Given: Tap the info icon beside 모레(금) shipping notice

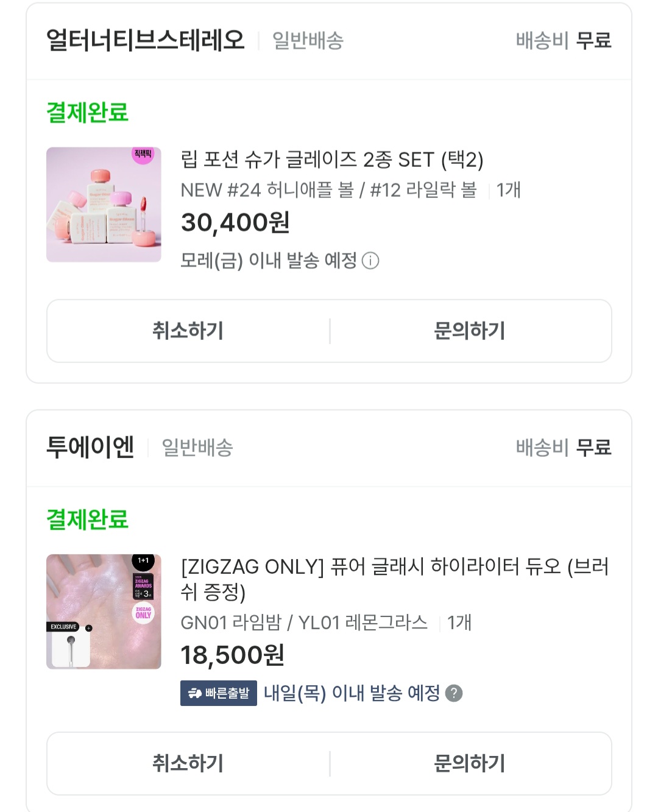Looking at the screenshot, I should click(370, 261).
